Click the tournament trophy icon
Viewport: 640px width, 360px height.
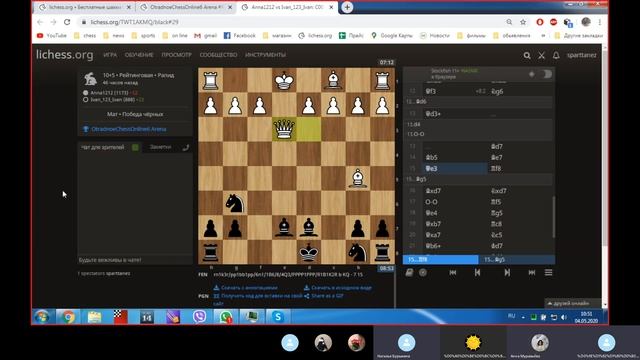(x=86, y=129)
